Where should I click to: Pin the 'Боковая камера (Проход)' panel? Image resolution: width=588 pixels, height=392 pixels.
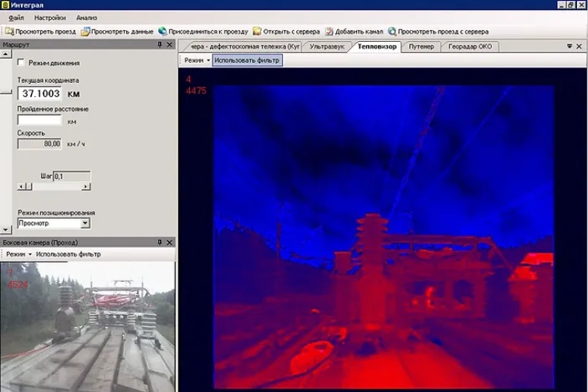coord(160,242)
